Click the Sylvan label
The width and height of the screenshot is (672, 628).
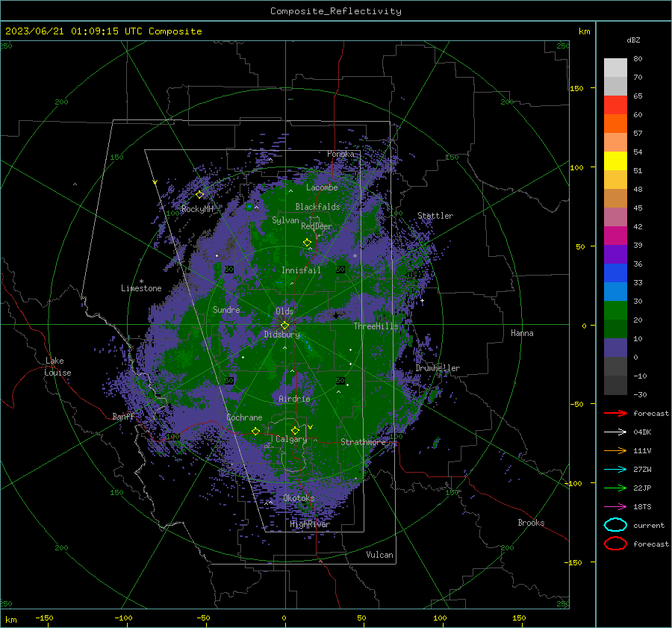285,220
